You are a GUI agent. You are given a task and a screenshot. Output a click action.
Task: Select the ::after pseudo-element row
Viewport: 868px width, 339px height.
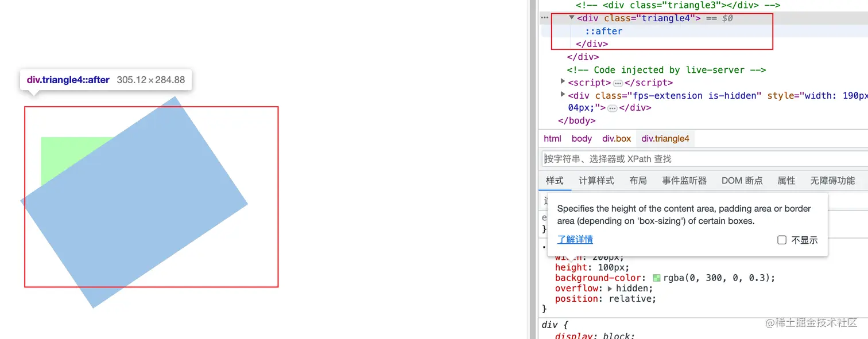(603, 32)
